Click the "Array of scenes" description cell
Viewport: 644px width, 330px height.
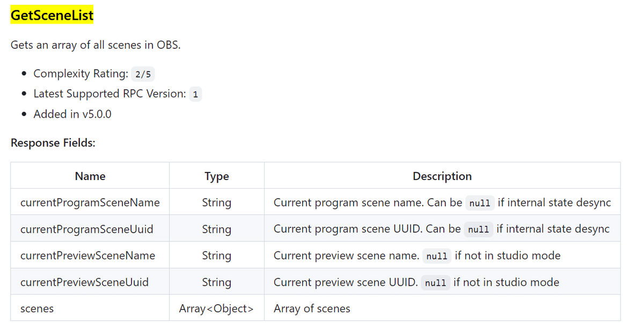point(312,309)
